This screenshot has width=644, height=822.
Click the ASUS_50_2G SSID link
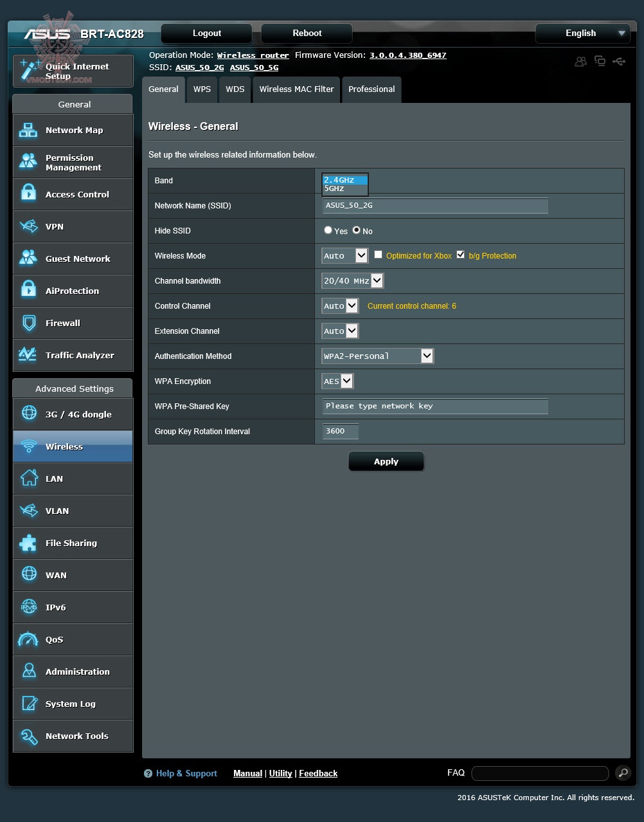(200, 68)
